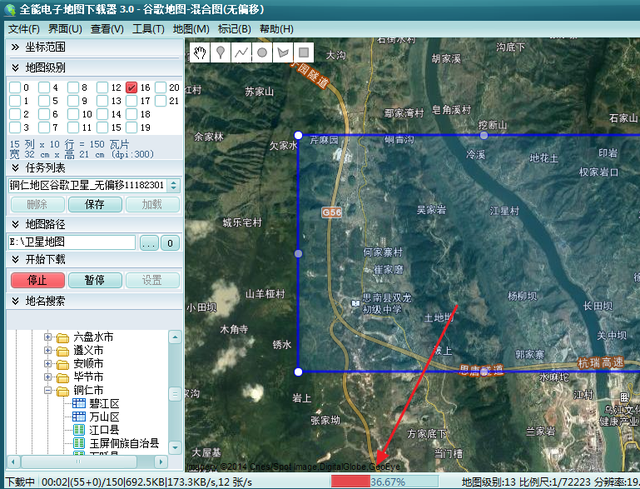640x489 pixels.
Task: Check map level 20 checkbox
Action: tap(161, 87)
